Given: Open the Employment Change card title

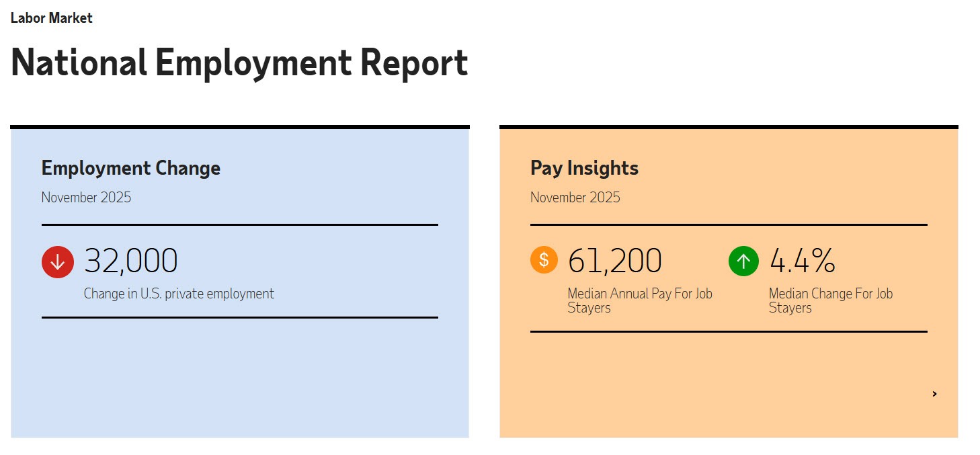Looking at the screenshot, I should coord(131,168).
